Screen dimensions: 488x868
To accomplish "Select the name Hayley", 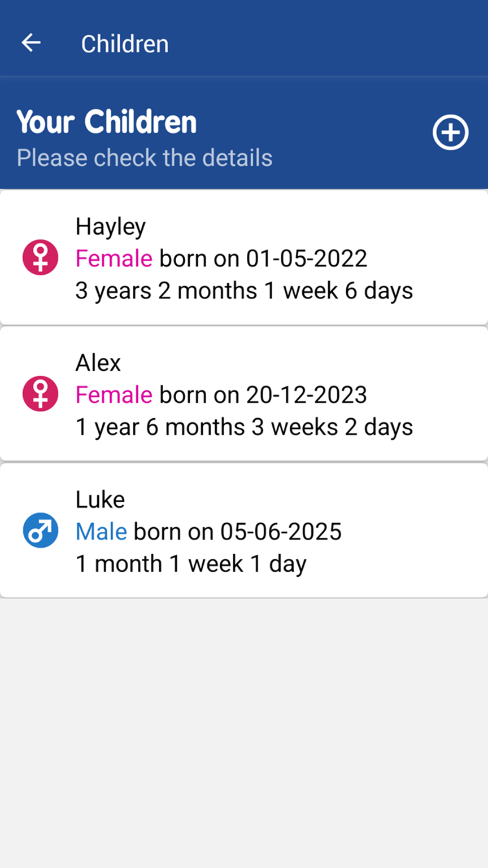I will (x=111, y=227).
